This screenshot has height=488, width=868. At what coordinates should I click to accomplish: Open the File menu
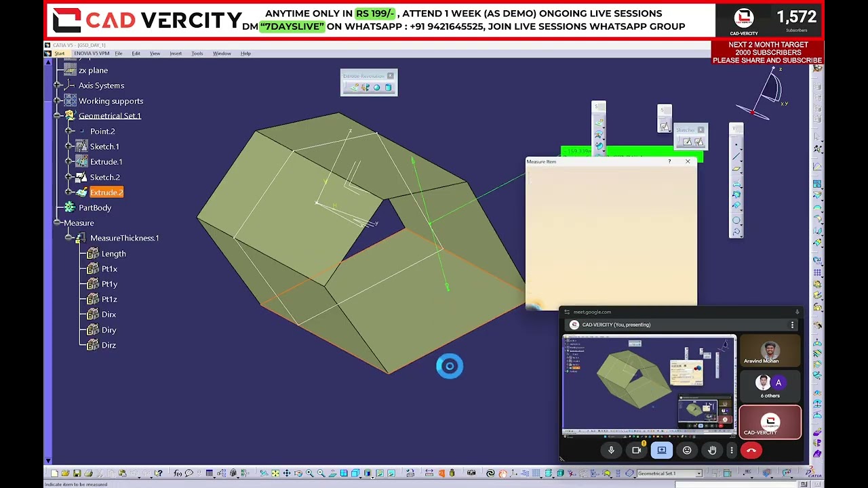(x=119, y=54)
